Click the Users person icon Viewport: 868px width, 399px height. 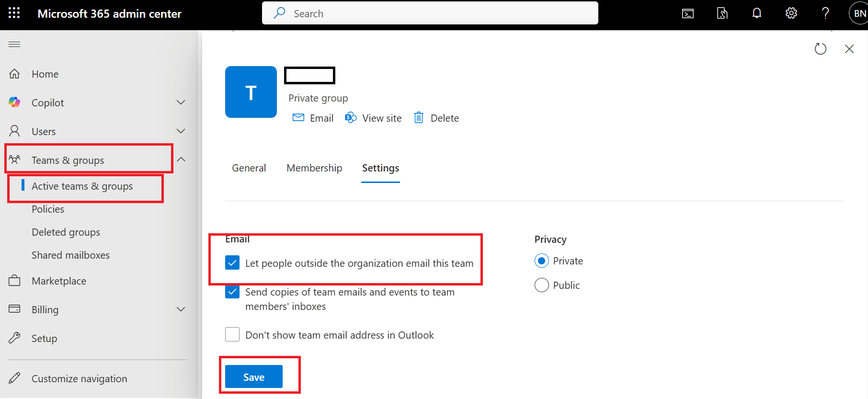point(15,131)
